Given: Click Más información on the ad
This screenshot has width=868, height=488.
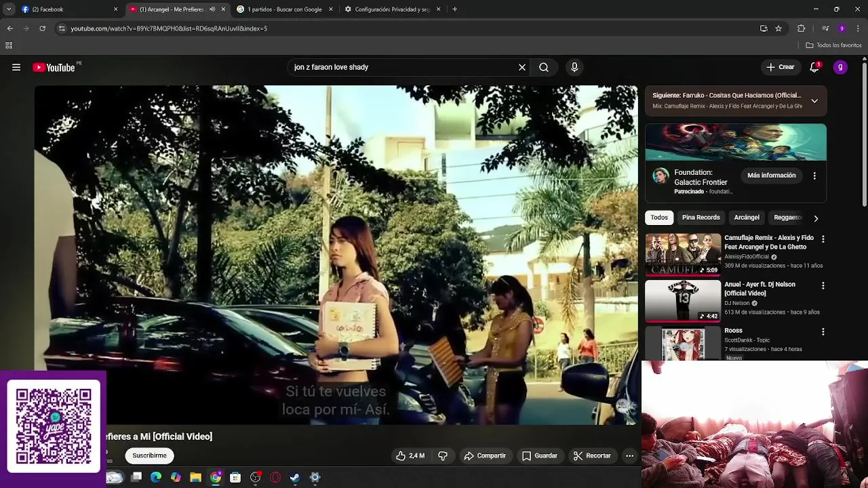Looking at the screenshot, I should [x=772, y=176].
